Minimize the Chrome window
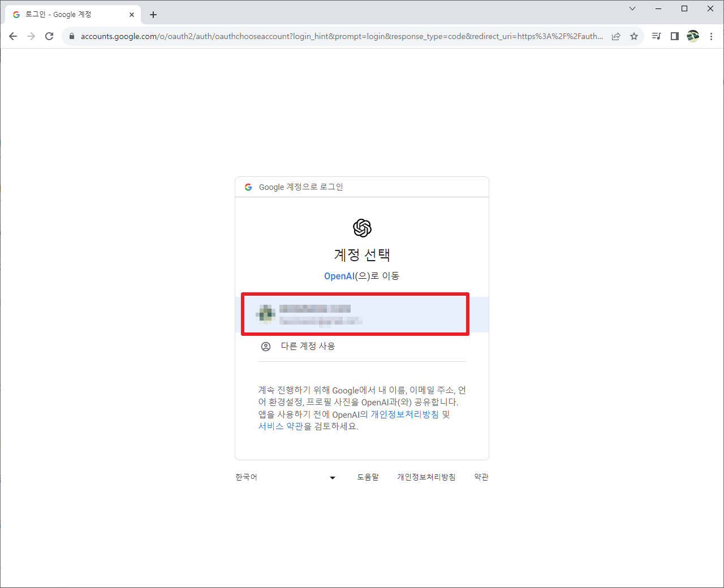 tap(658, 8)
